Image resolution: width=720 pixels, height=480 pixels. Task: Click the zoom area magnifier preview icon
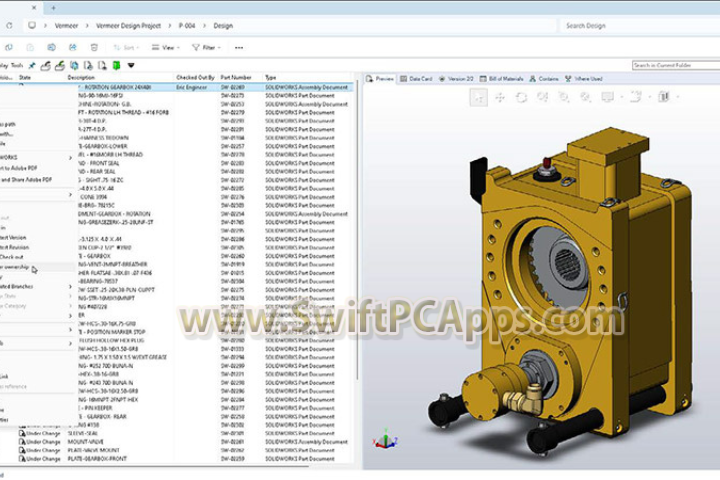(x=564, y=97)
